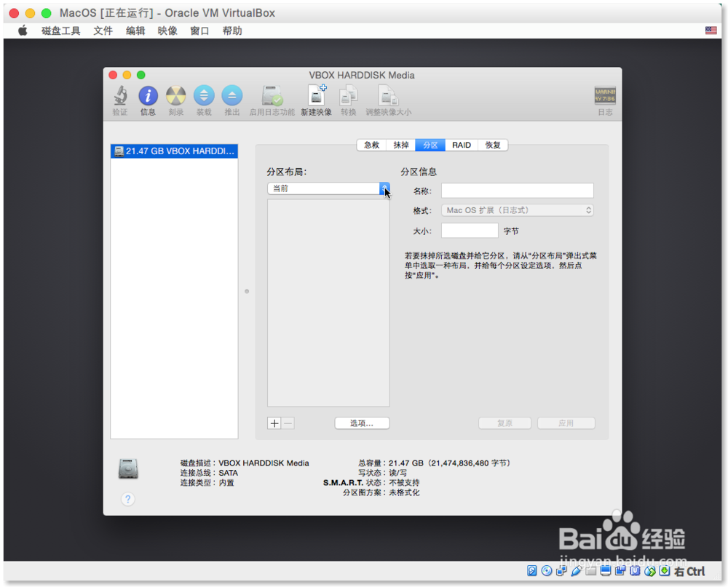The image size is (728, 587).
Task: Click the 新建映像 (New Image) icon
Action: pos(316,96)
